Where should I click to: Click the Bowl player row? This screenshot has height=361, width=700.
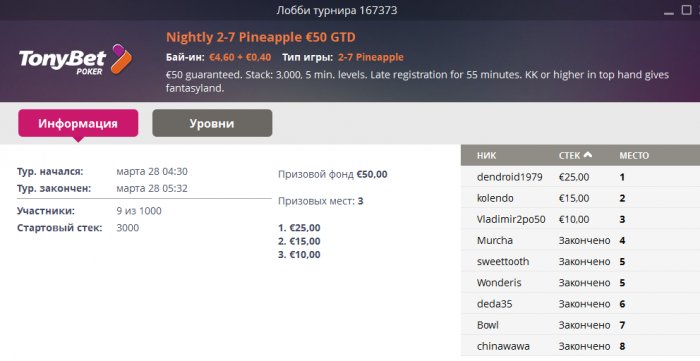pos(580,325)
